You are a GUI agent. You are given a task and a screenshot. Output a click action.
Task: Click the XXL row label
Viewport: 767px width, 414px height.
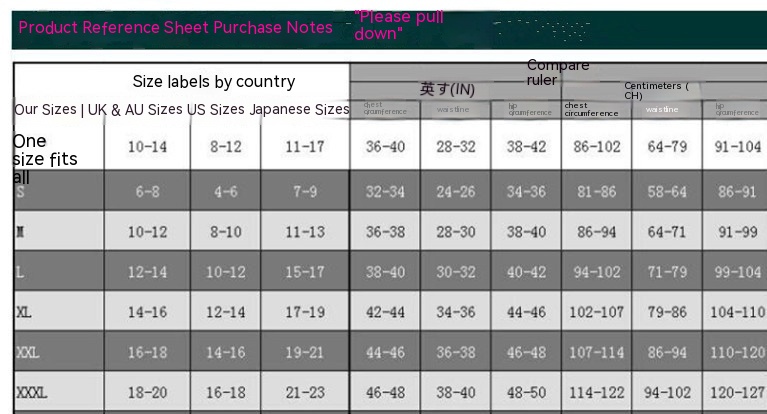pos(28,353)
